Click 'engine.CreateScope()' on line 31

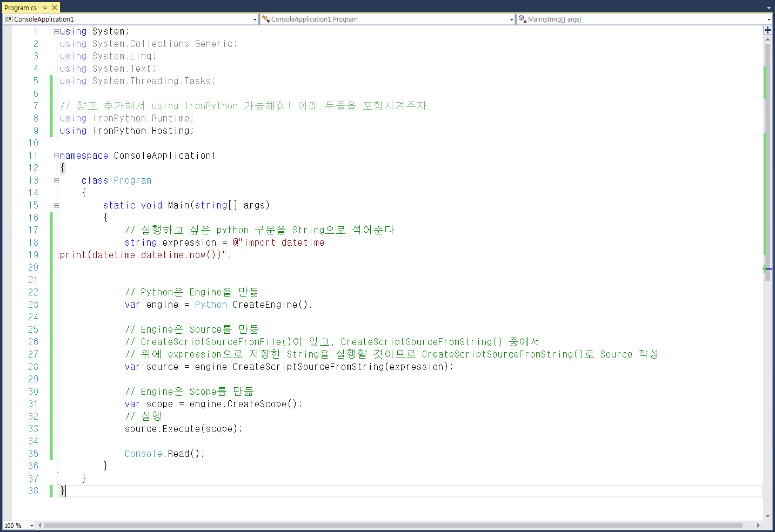[x=243, y=404]
